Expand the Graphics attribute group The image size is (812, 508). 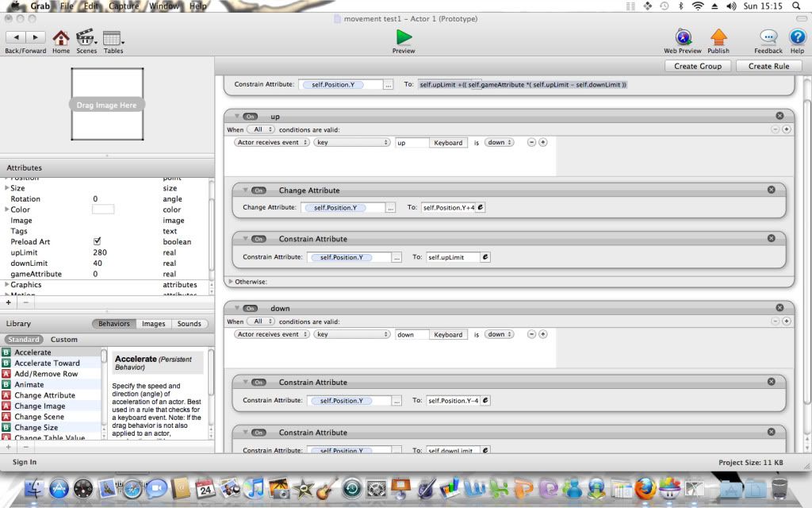(x=7, y=284)
